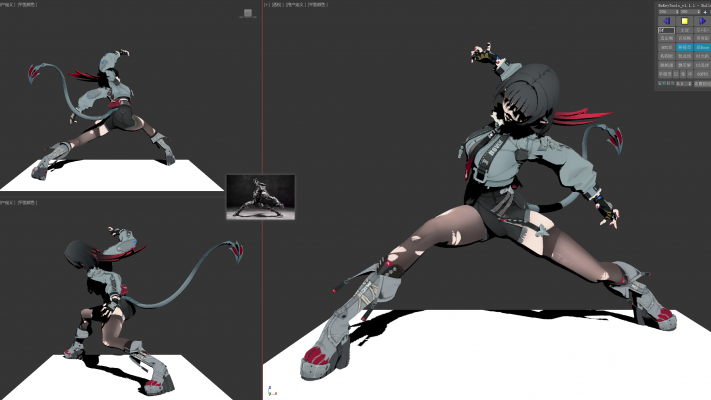Click the blue previous keyframe arrow button
Screen dimensions: 711x400
(667, 21)
